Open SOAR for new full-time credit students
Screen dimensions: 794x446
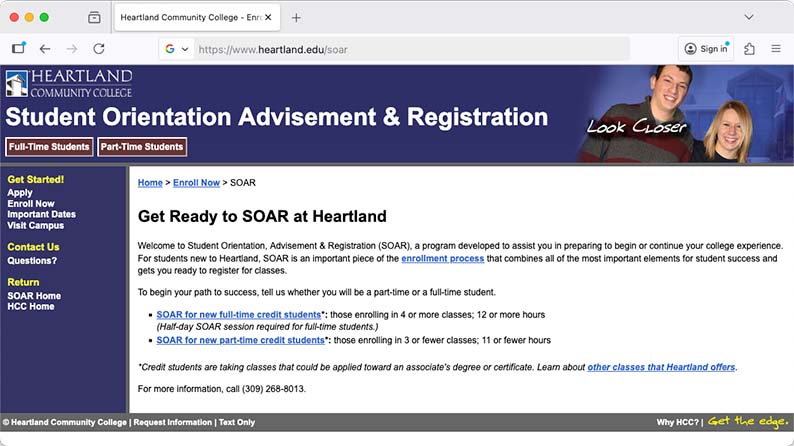(x=237, y=315)
